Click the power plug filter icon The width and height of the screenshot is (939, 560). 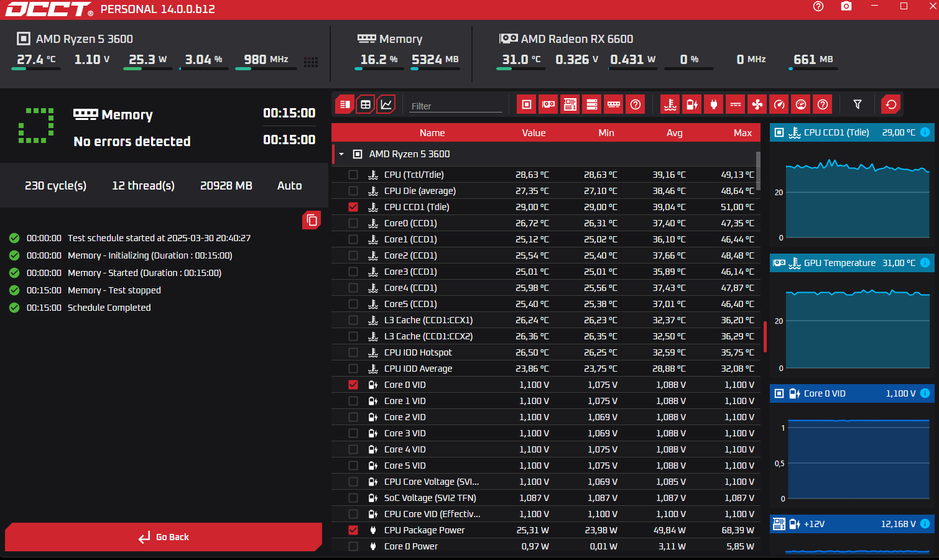tap(713, 104)
